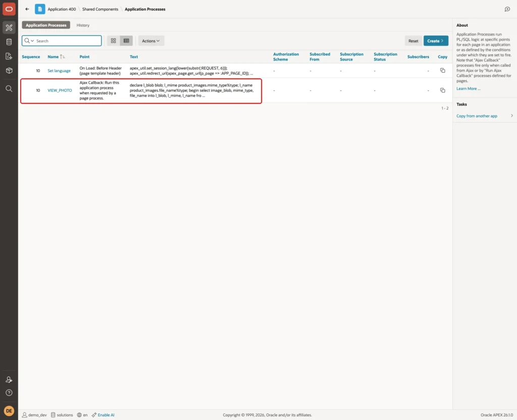Click the Copy from another app link
Screen dimensions: 517x420
coord(477,116)
